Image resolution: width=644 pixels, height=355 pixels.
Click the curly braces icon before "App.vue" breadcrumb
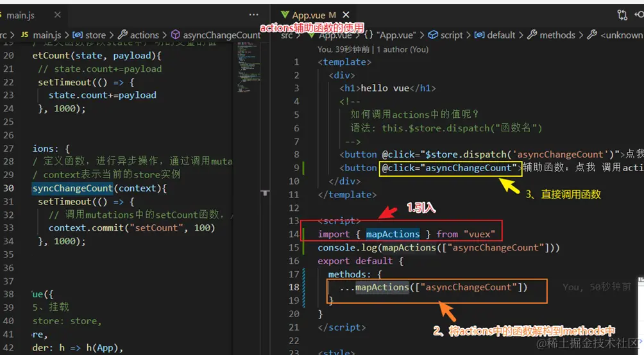(368, 35)
